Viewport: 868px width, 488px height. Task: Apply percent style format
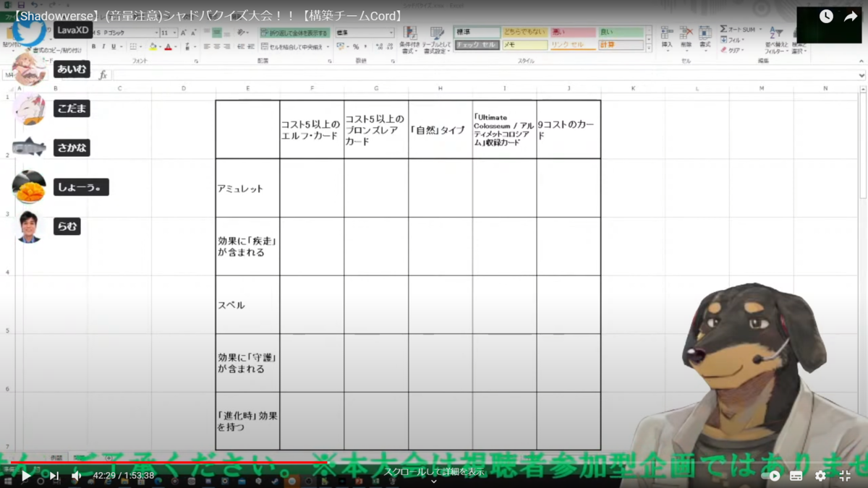[x=356, y=47]
